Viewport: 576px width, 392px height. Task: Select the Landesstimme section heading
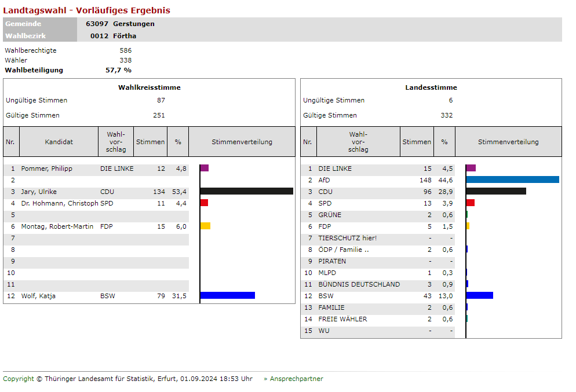(431, 87)
